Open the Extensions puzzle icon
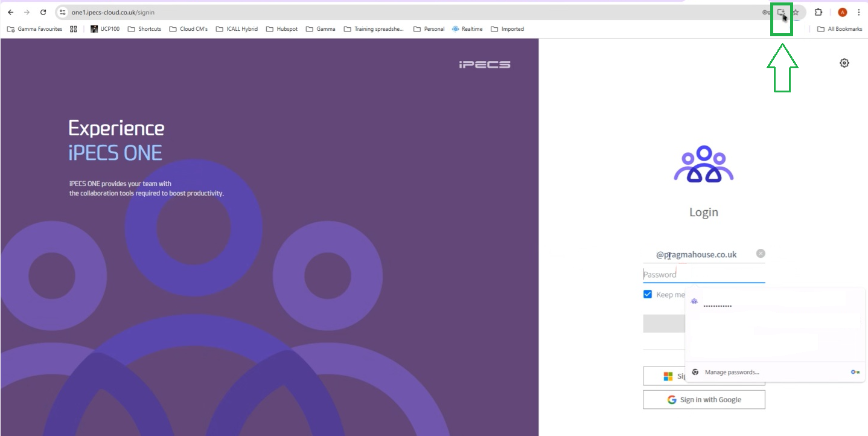The image size is (868, 436). (x=819, y=12)
